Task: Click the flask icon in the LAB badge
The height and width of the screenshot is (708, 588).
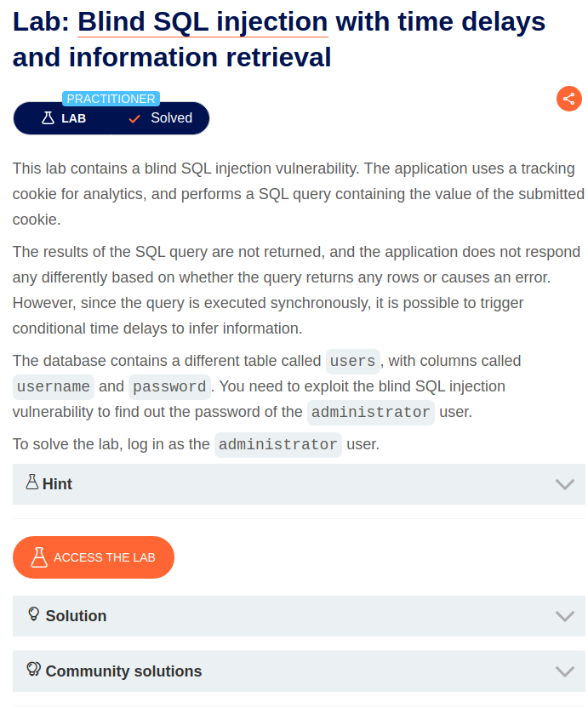Action: point(47,118)
